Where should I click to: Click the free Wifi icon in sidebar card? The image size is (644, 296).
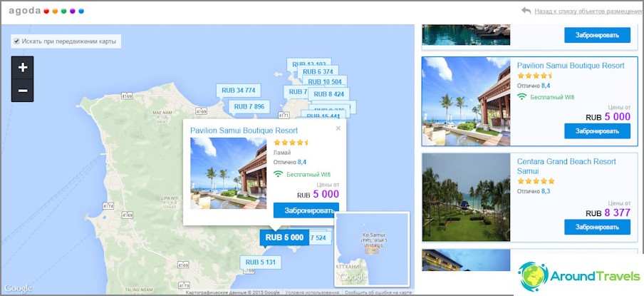pyautogui.click(x=522, y=97)
